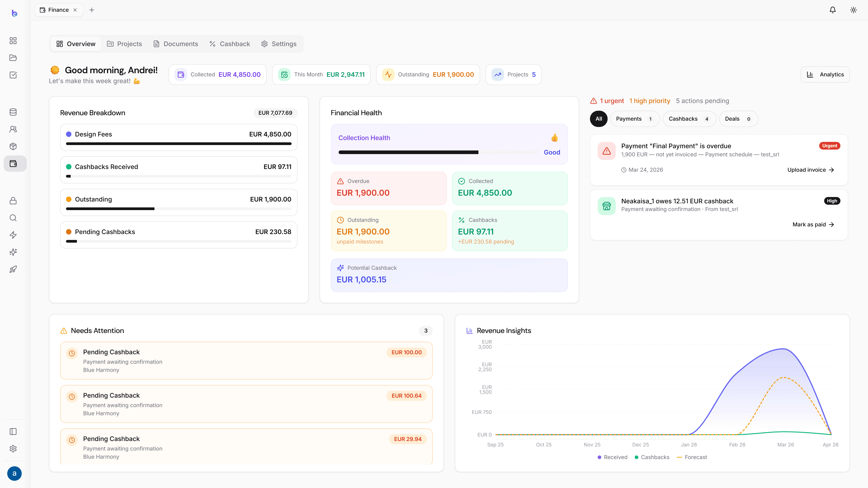Open Pending Cashback EUR 100.64 item
The width and height of the screenshot is (868, 488).
coord(246,404)
